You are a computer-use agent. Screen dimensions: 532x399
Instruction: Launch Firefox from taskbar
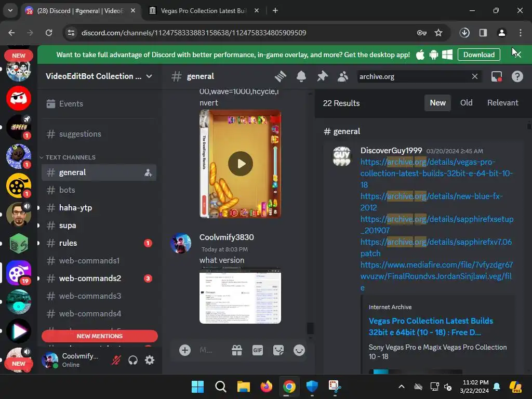point(267,387)
